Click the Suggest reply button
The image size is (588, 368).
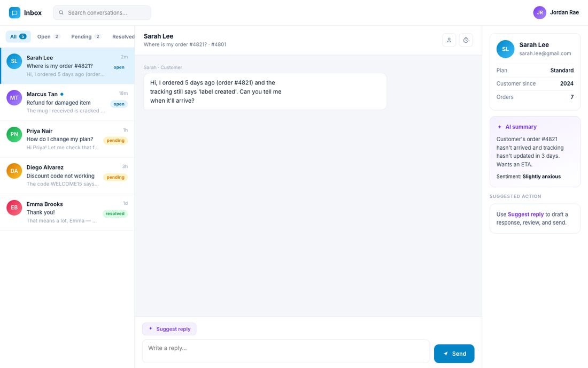coord(169,329)
